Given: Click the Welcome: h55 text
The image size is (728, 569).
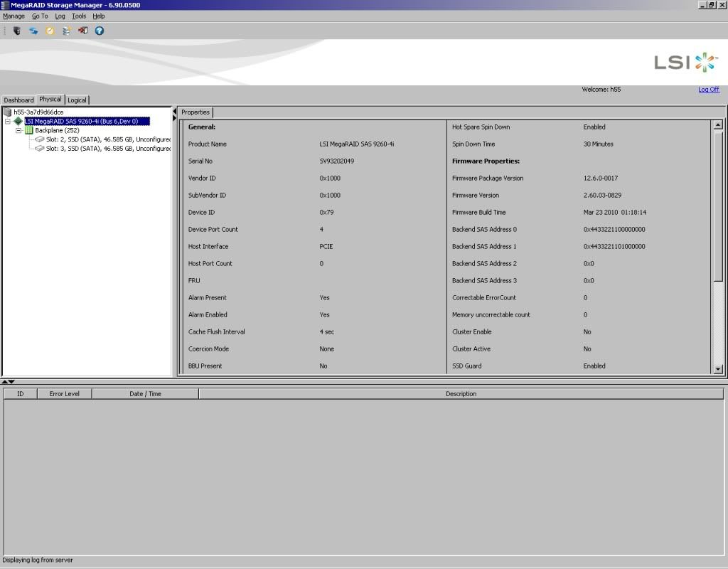Looking at the screenshot, I should (601, 90).
